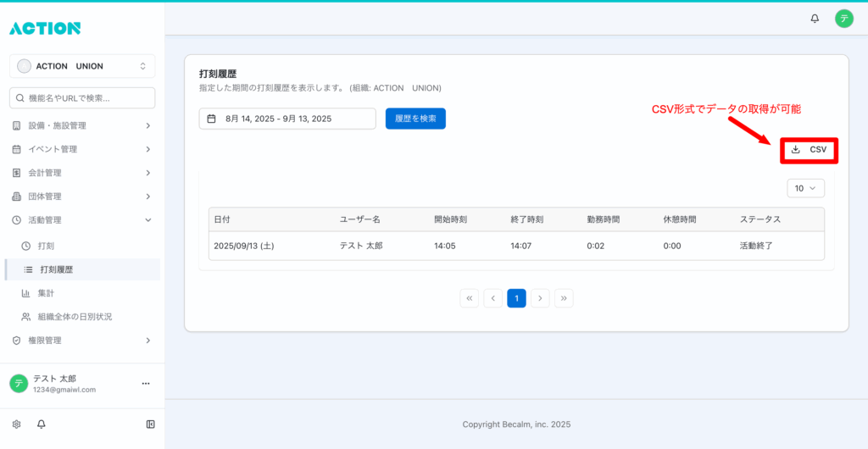Go to last page with double-arrow button
Viewport: 868px width, 449px height.
click(565, 298)
